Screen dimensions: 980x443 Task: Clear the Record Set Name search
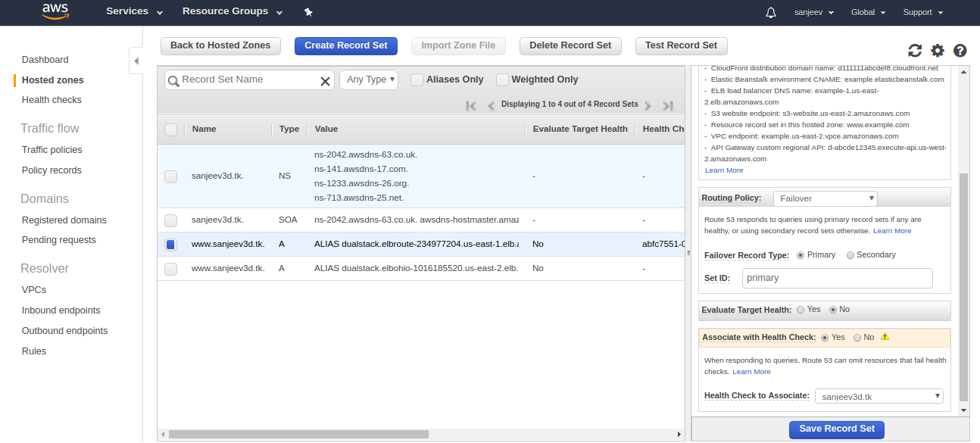coord(325,81)
